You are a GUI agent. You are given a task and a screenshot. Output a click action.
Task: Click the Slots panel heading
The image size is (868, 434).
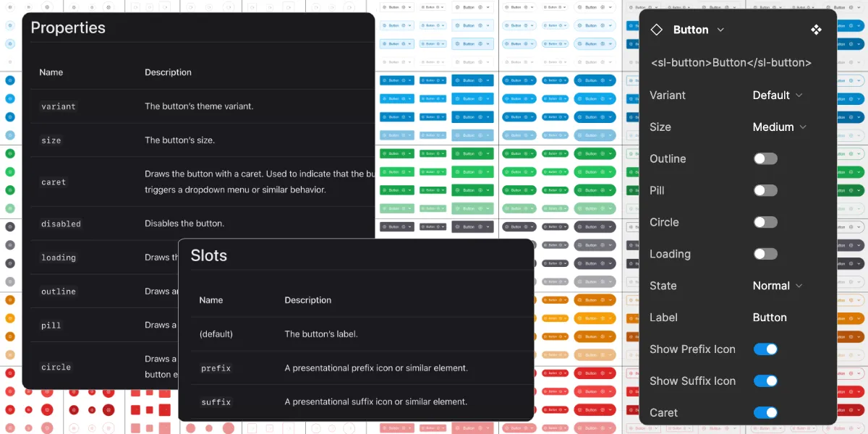coord(208,256)
